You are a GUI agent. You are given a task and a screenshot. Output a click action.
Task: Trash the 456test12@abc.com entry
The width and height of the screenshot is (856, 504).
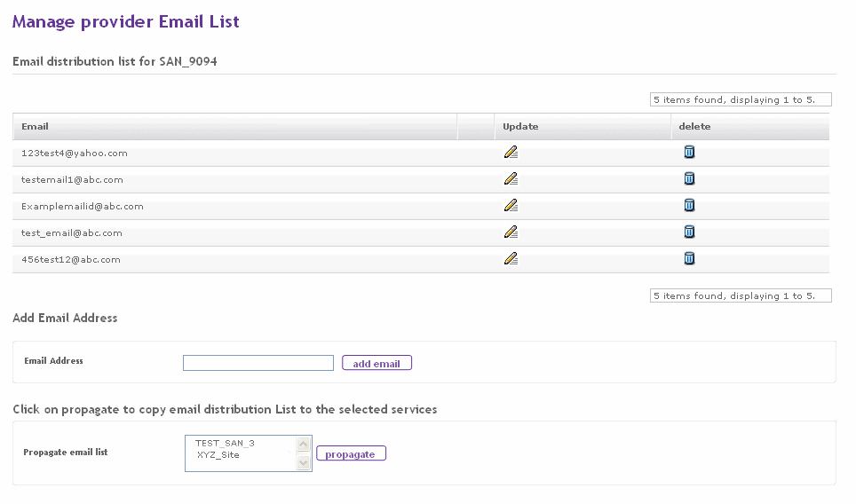coord(689,258)
